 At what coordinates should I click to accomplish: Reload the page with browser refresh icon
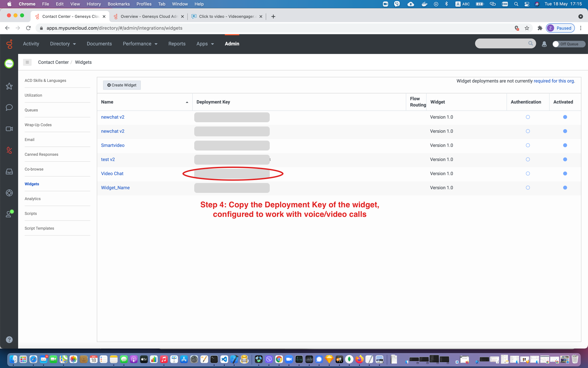(29, 28)
